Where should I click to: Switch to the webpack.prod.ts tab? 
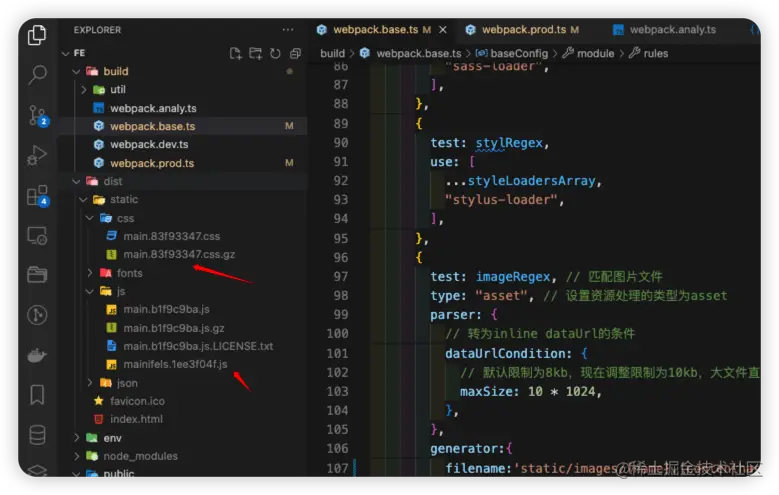point(524,30)
